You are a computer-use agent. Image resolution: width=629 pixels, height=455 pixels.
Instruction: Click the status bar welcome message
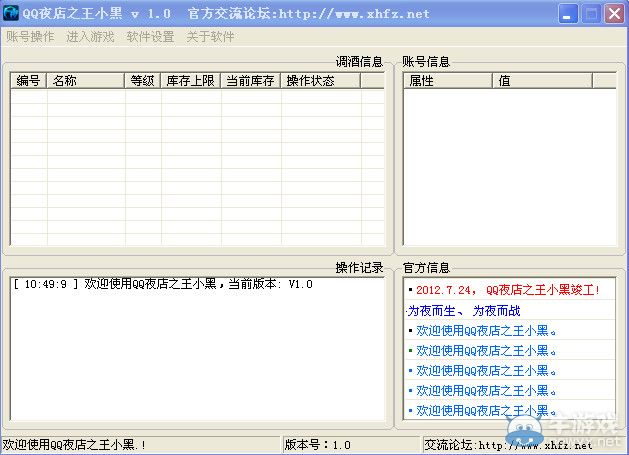74,445
